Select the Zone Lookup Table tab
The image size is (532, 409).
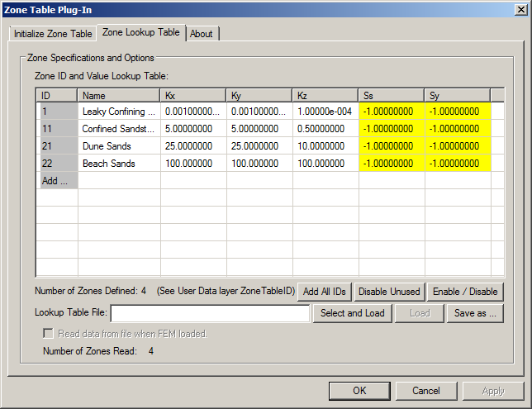(140, 33)
